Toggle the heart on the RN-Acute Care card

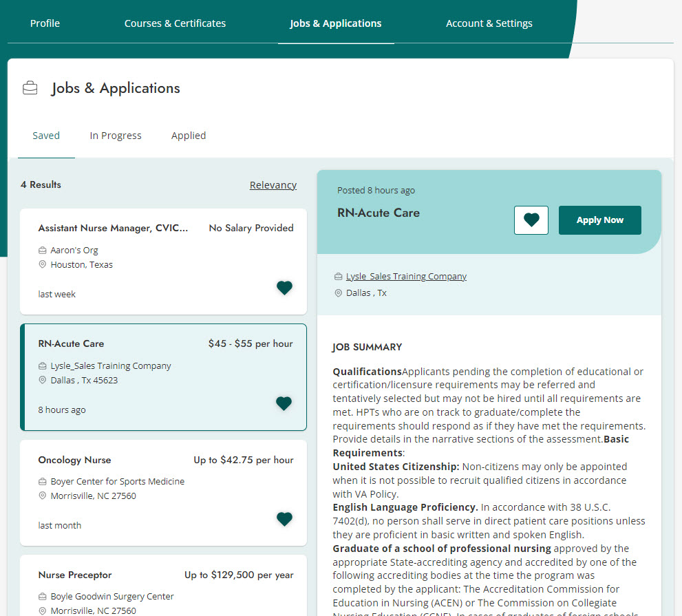click(284, 403)
